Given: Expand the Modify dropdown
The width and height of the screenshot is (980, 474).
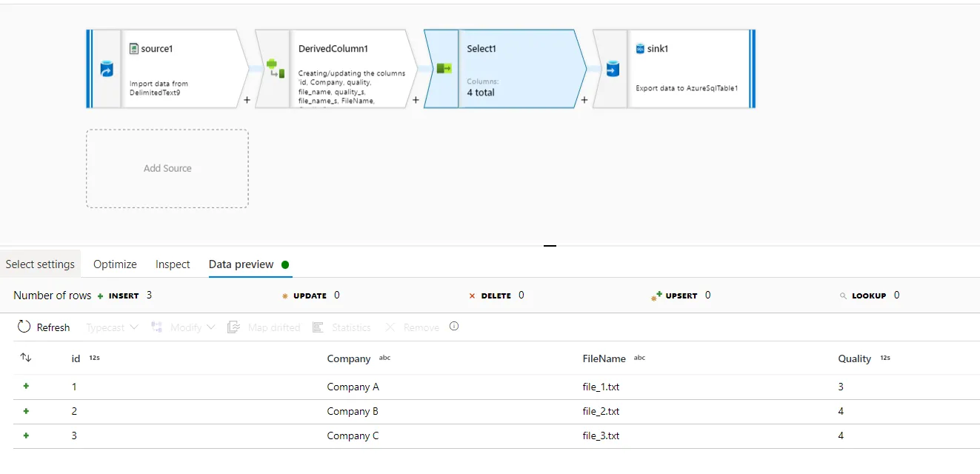Looking at the screenshot, I should click(x=192, y=327).
